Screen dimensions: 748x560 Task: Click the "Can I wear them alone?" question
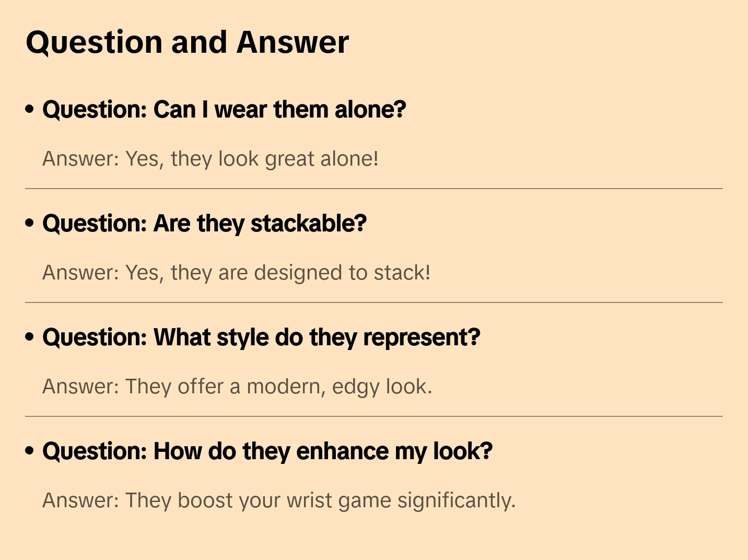[224, 110]
